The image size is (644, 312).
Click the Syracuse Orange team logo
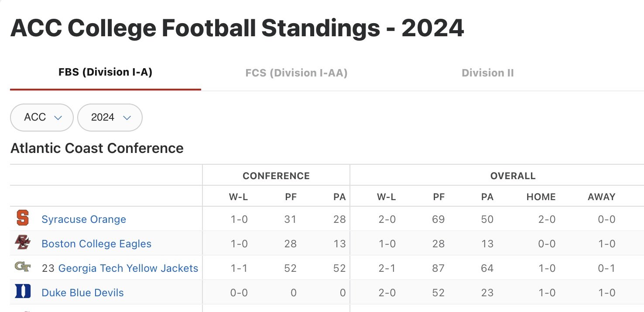[23, 218]
